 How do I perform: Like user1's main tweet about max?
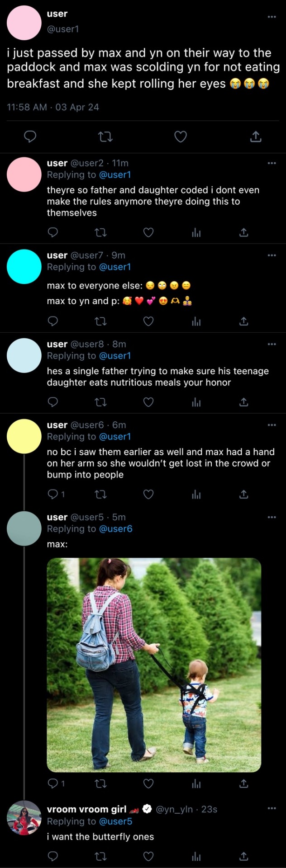(181, 137)
